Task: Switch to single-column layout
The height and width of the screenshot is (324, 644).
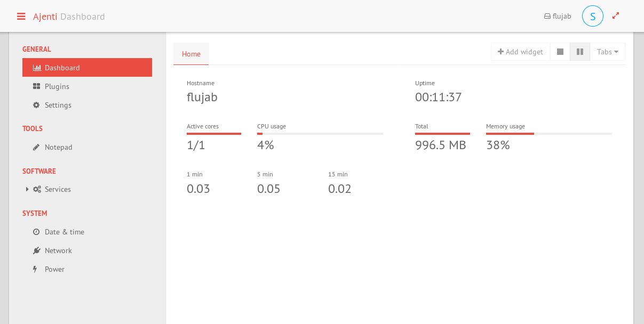Action: (x=560, y=52)
